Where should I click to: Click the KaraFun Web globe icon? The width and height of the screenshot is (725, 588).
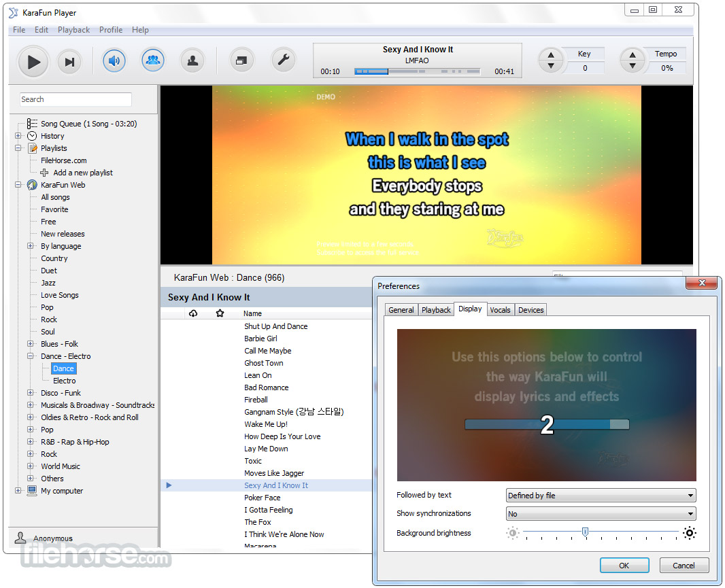click(32, 185)
